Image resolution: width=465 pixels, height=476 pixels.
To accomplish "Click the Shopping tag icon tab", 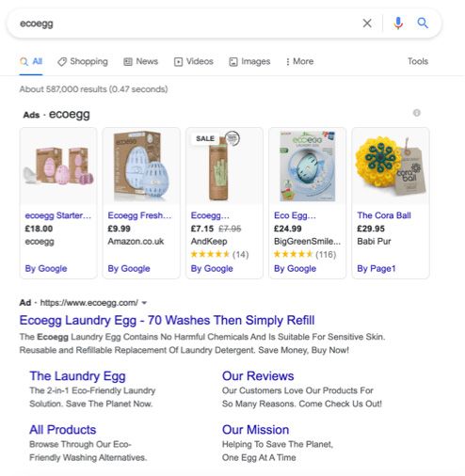I will (x=83, y=61).
